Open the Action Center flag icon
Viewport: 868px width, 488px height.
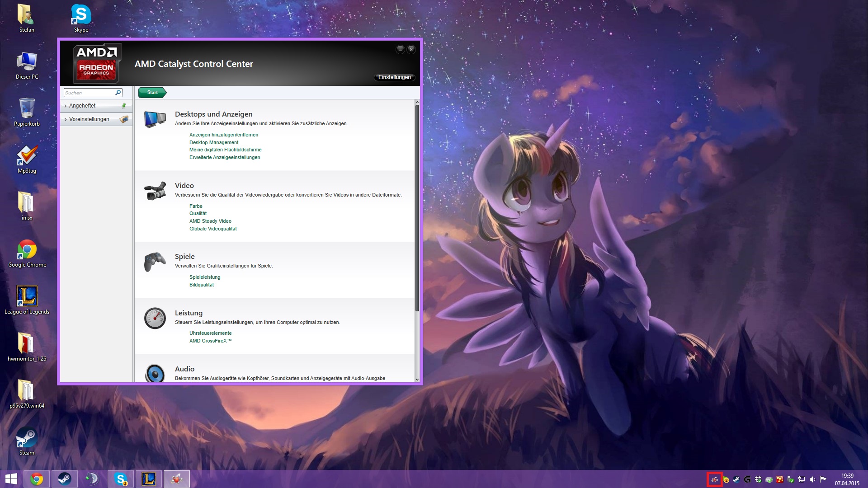[x=823, y=479]
